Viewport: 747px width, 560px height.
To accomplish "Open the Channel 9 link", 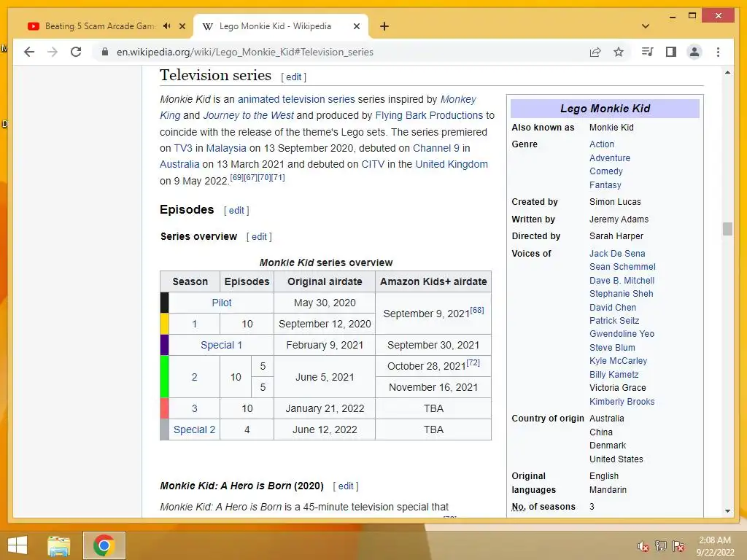I will pos(436,148).
